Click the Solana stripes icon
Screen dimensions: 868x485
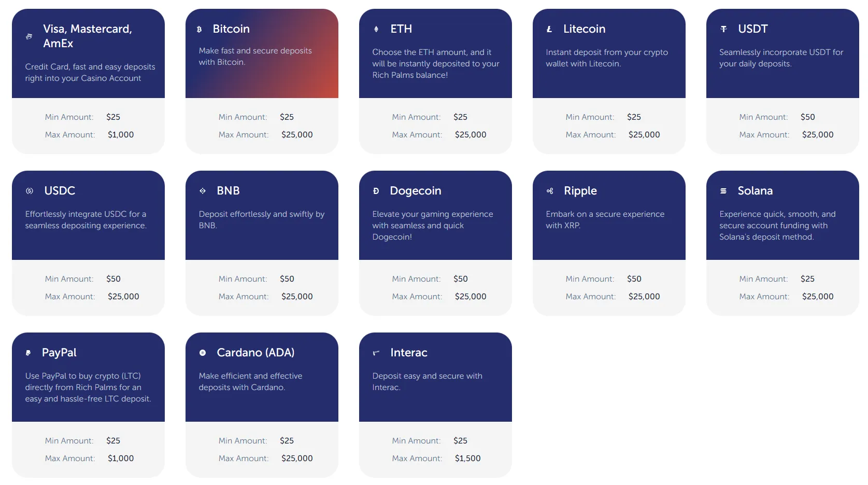click(x=723, y=191)
